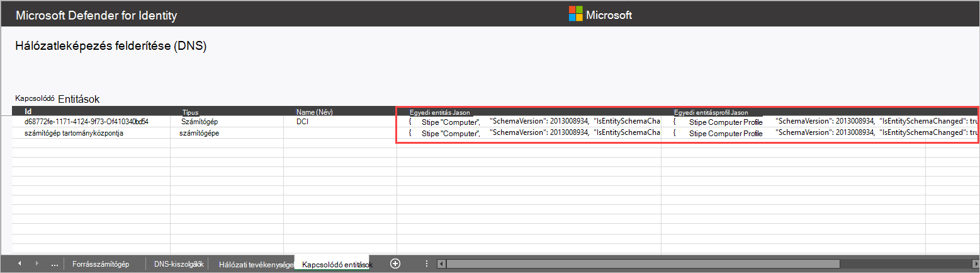Viewport: 980px width, 273px height.
Task: Open the vertical dots tab-bar handle
Action: coord(426,264)
